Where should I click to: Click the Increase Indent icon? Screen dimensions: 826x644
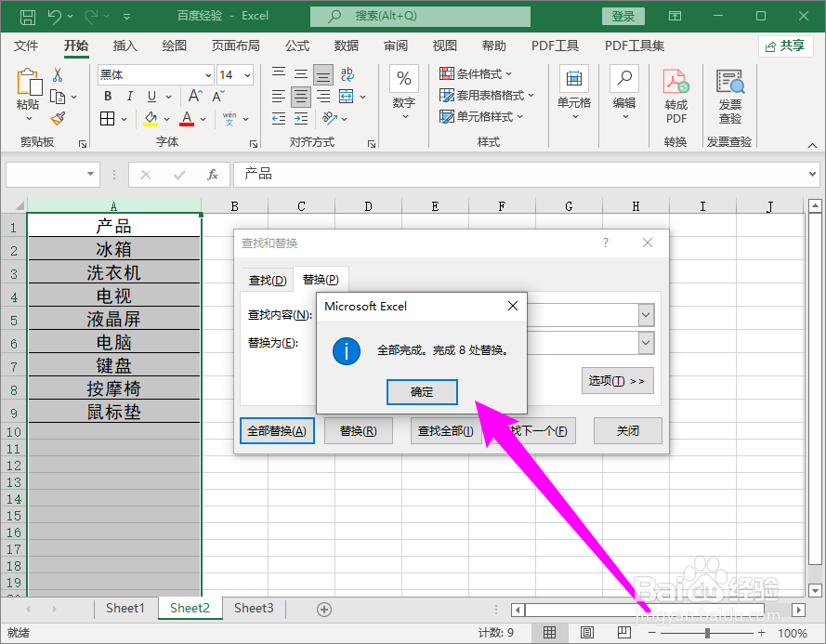pyautogui.click(x=301, y=119)
